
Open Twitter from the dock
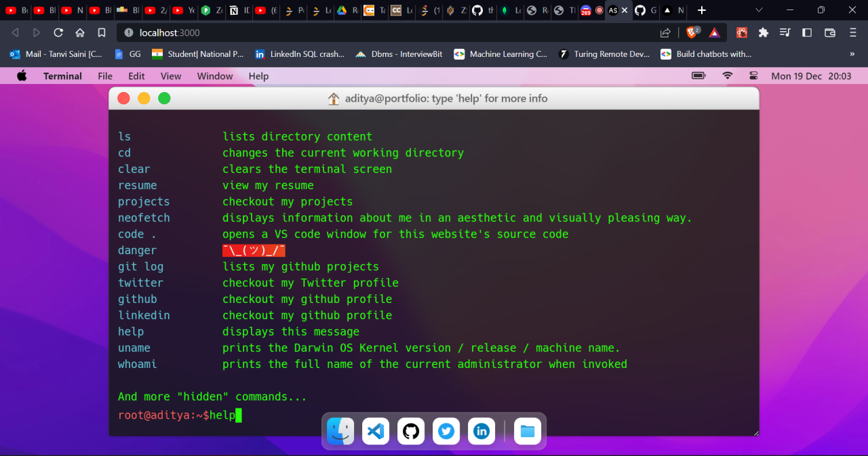coord(446,431)
